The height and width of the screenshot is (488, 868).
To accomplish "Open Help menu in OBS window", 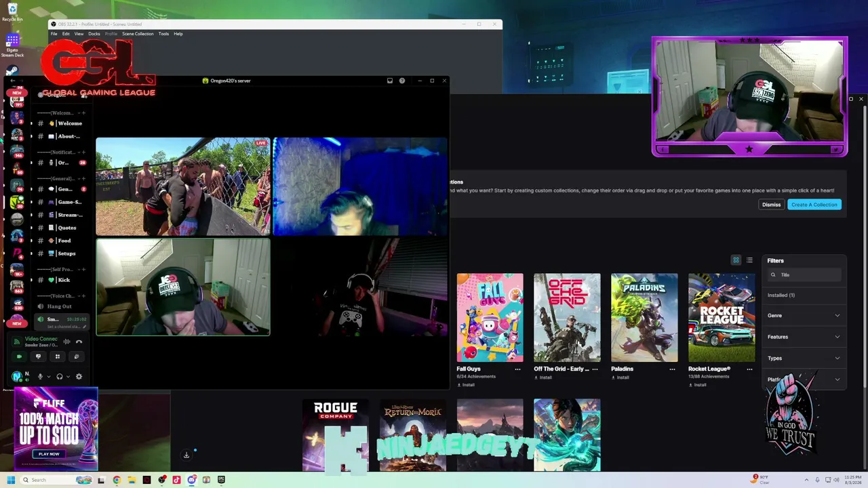I will (x=178, y=34).
